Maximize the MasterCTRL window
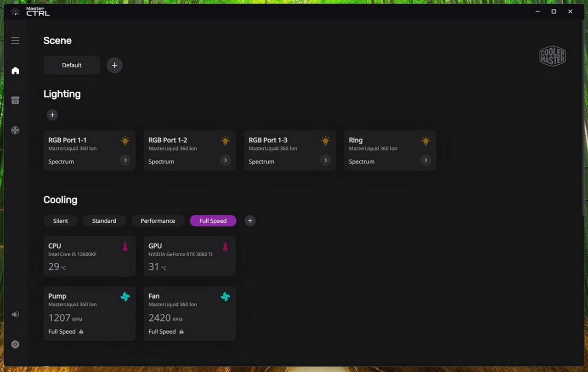This screenshot has height=372, width=588. pos(554,11)
